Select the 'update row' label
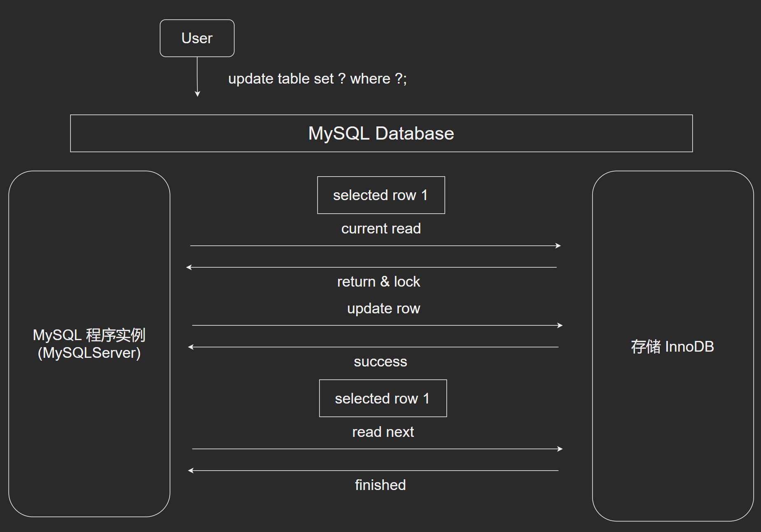Viewport: 761px width, 532px height. coord(383,308)
